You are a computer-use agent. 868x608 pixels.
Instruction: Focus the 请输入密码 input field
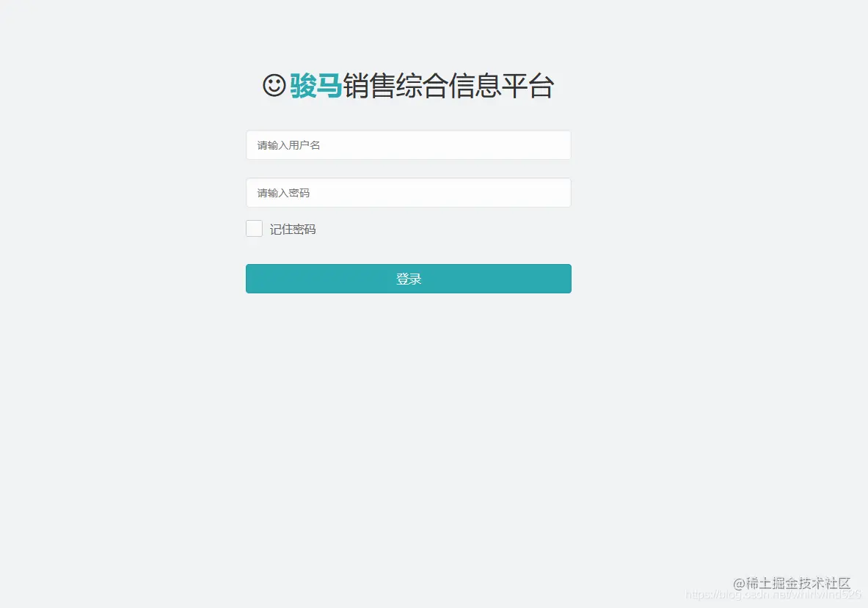click(x=409, y=193)
